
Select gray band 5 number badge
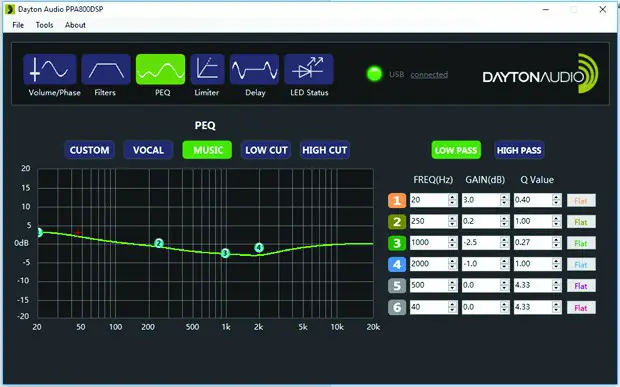point(397,286)
